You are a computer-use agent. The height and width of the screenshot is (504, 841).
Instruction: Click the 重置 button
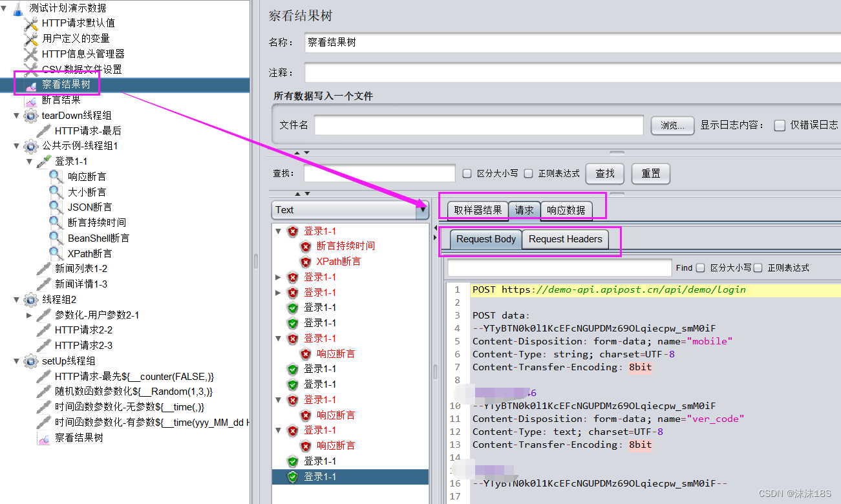click(x=651, y=173)
